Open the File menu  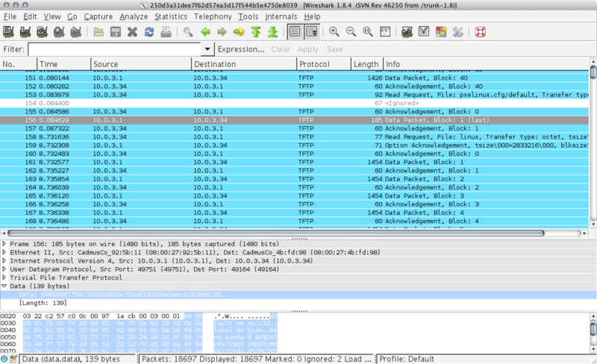pyautogui.click(x=10, y=16)
